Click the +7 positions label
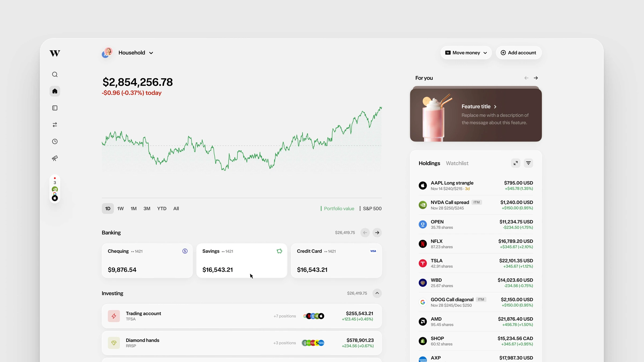Image resolution: width=644 pixels, height=362 pixels. pos(285,316)
